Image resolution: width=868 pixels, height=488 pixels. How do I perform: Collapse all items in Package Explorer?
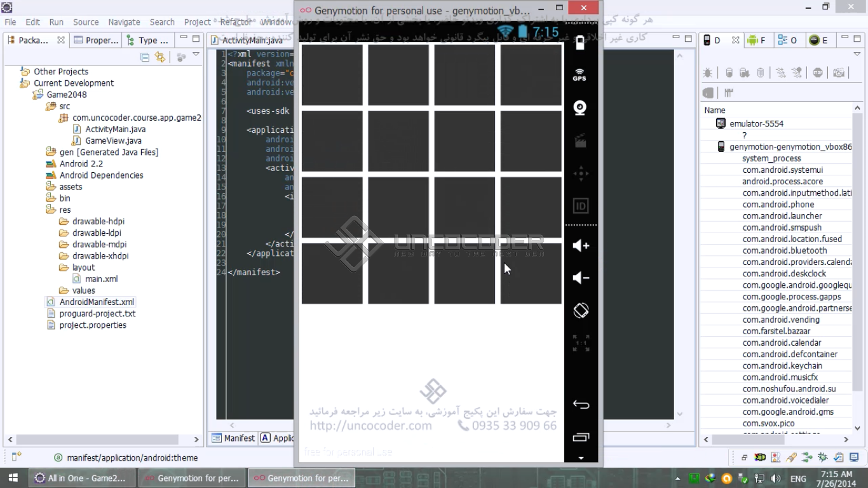tap(145, 57)
